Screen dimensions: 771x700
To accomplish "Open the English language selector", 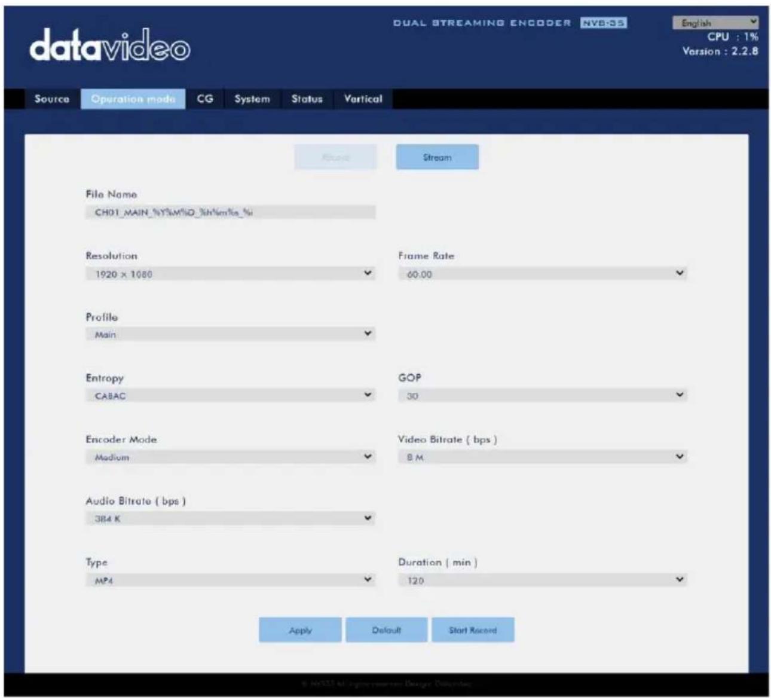I will tap(715, 23).
